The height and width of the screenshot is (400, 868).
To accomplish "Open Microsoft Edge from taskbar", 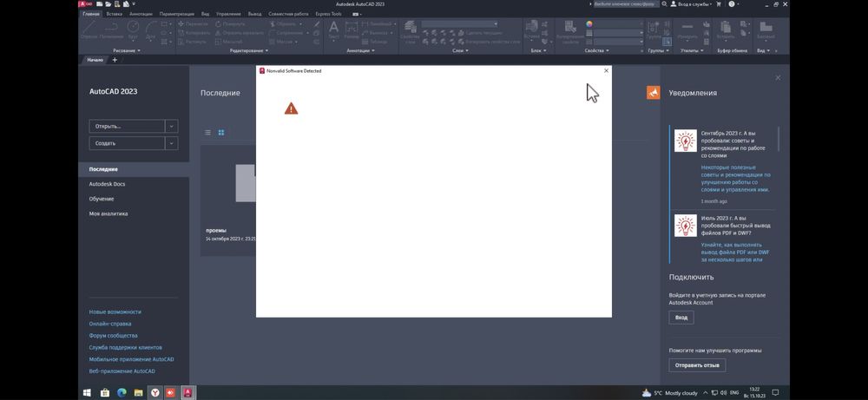I will tap(122, 393).
